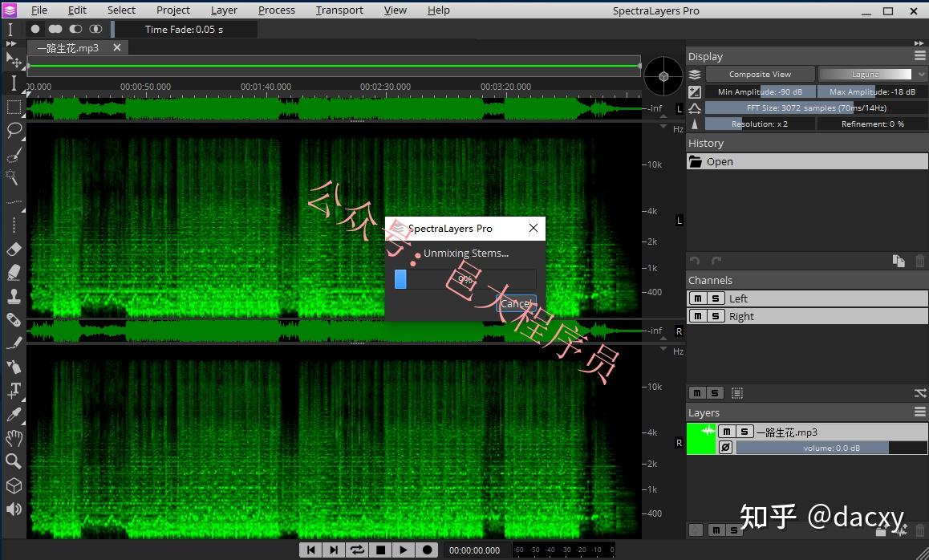Viewport: 929px width, 560px height.
Task: Close the Unmixing Stems dialog
Action: [533, 228]
